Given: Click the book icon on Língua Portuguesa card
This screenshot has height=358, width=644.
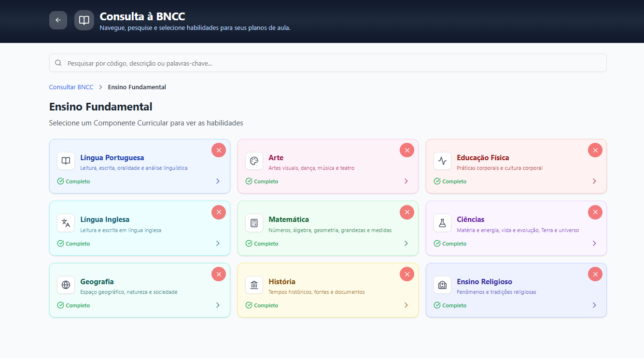Looking at the screenshot, I should coord(66,161).
